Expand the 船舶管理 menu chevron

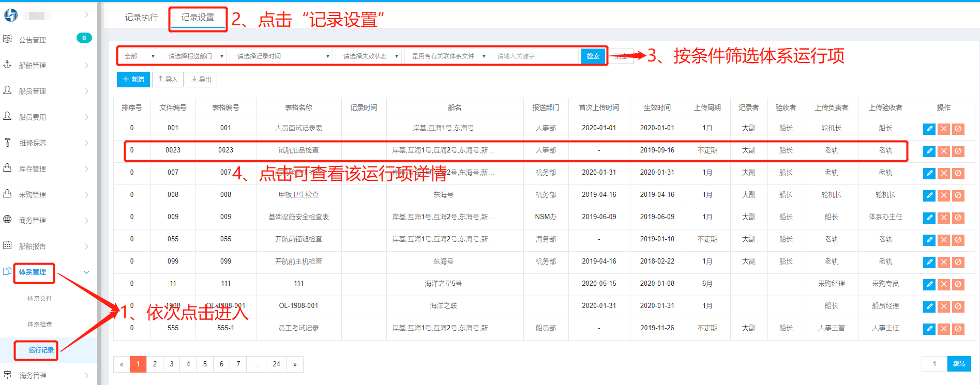(86, 65)
